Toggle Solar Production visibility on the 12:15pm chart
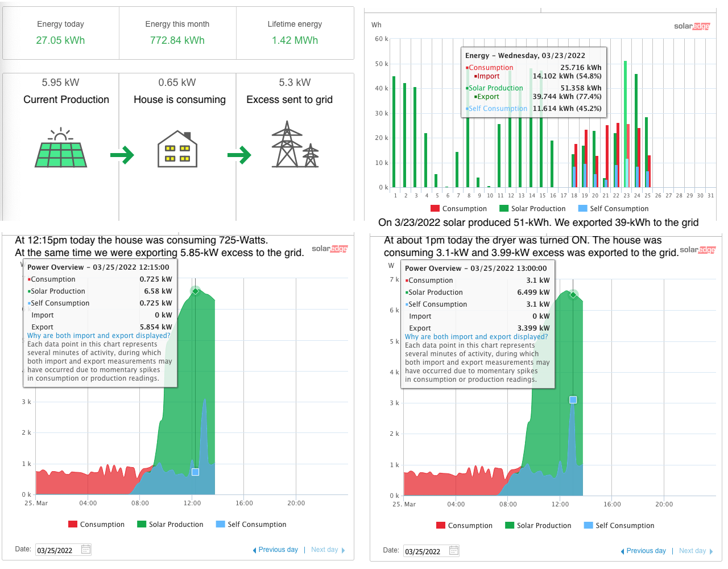Viewport: 728px width, 569px height. [x=169, y=524]
